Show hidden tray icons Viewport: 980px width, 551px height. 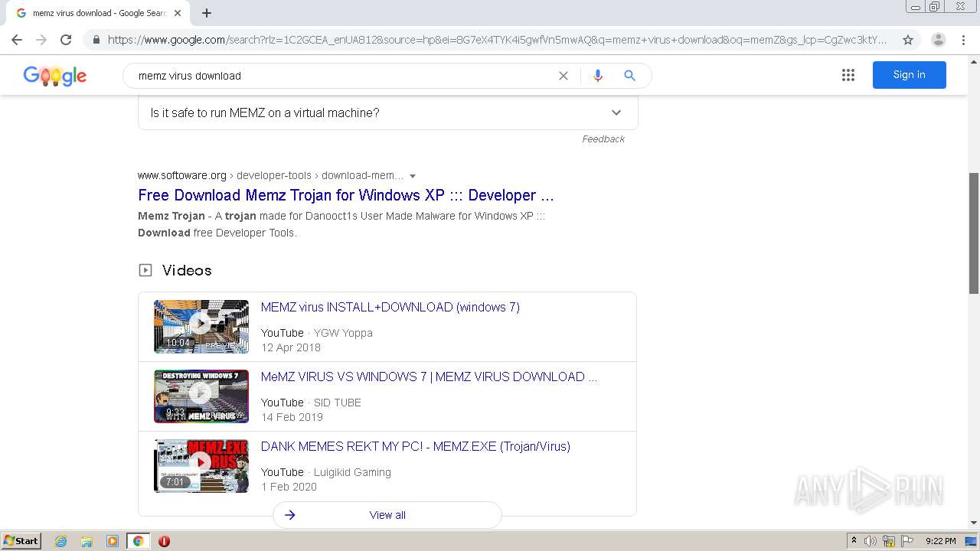(x=854, y=541)
